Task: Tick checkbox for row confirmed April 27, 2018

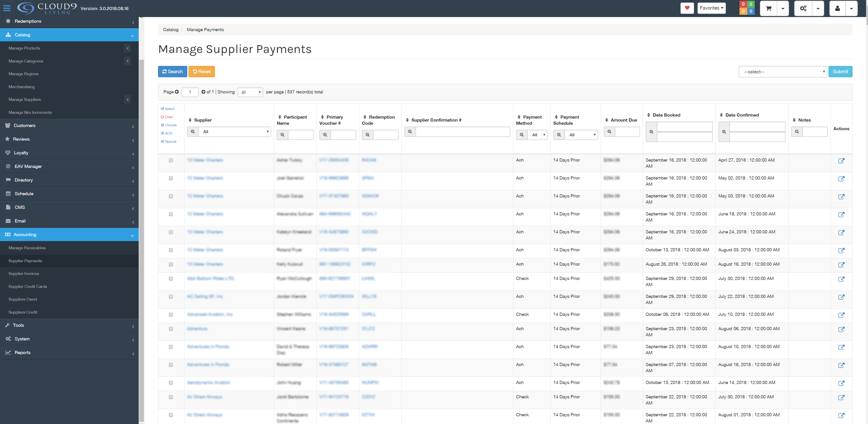Action: 171,161
